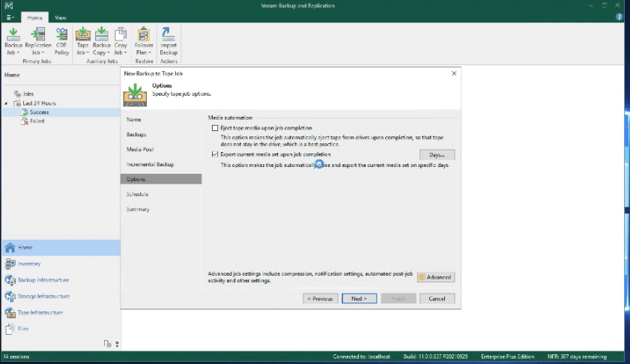
Task: Click 'Enterprise Plus Edition' status text
Action: [507, 357]
